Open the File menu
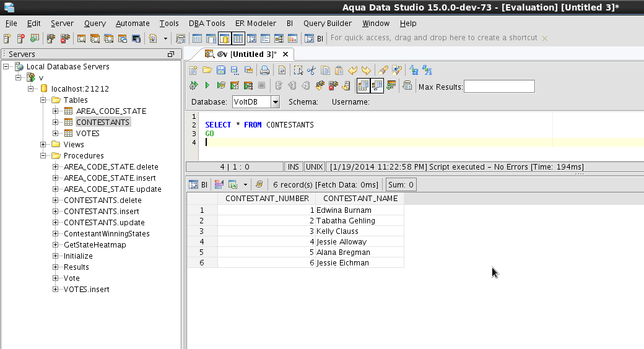 click(x=11, y=24)
